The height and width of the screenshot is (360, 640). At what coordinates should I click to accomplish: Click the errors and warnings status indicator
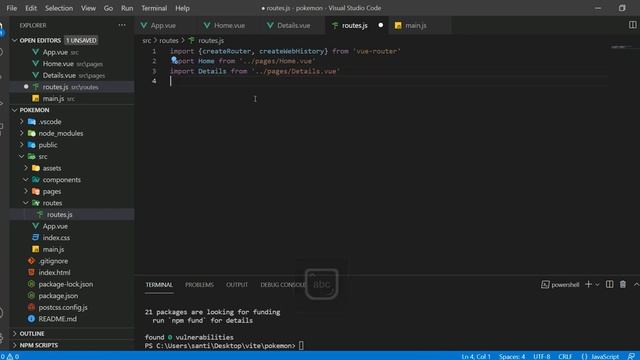coord(10,356)
